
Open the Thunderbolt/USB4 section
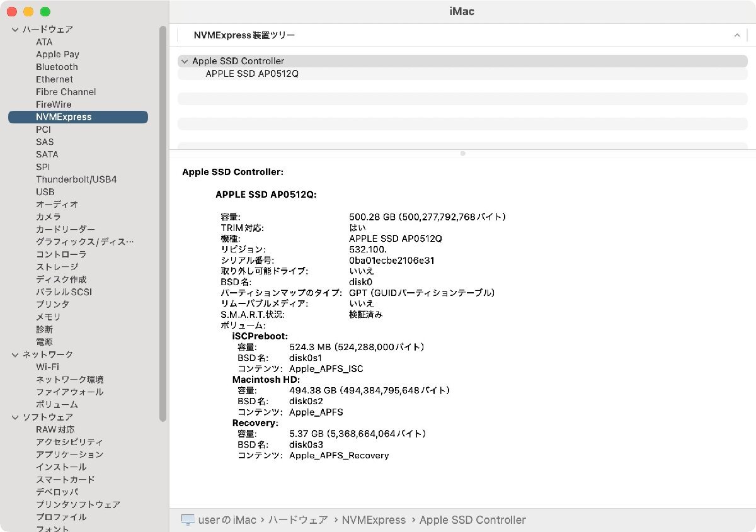[76, 179]
